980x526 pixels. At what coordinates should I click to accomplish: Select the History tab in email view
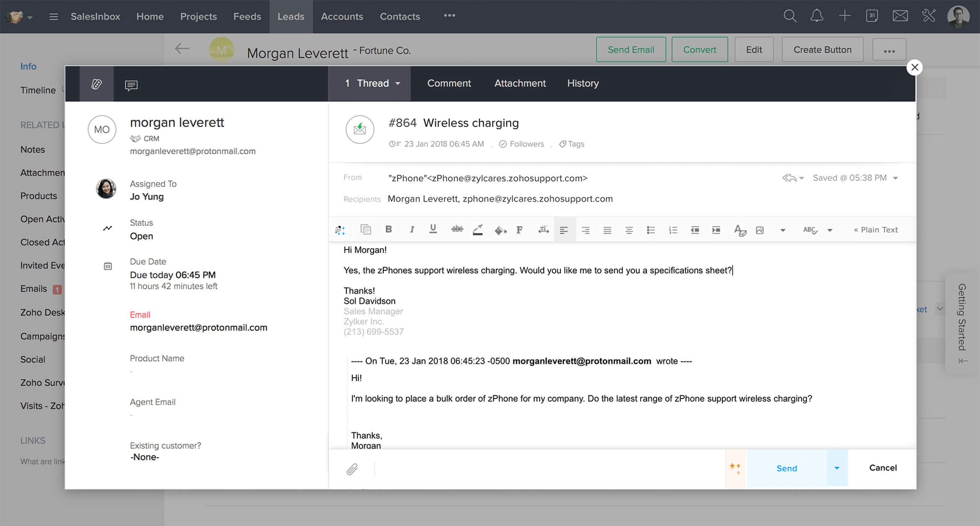pyautogui.click(x=583, y=83)
